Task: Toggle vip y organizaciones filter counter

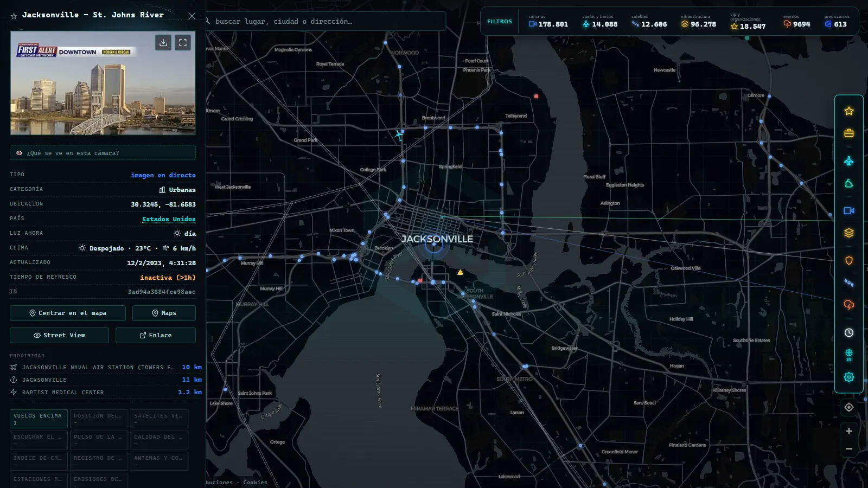Action: (748, 22)
